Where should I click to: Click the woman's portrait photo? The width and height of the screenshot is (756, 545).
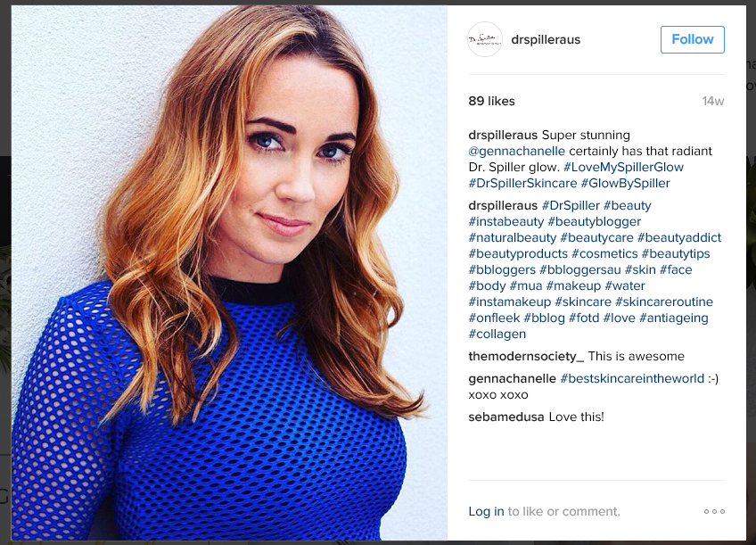click(x=229, y=273)
